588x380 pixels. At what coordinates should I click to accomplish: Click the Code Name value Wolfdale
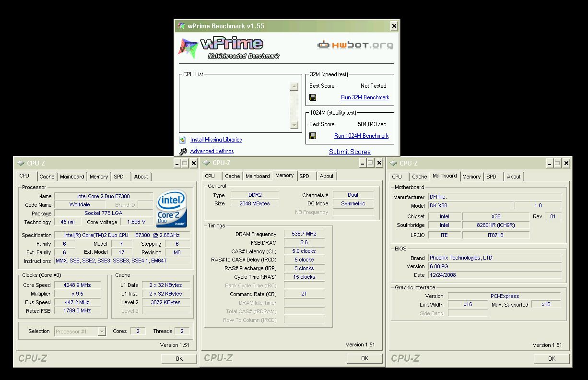click(x=79, y=205)
